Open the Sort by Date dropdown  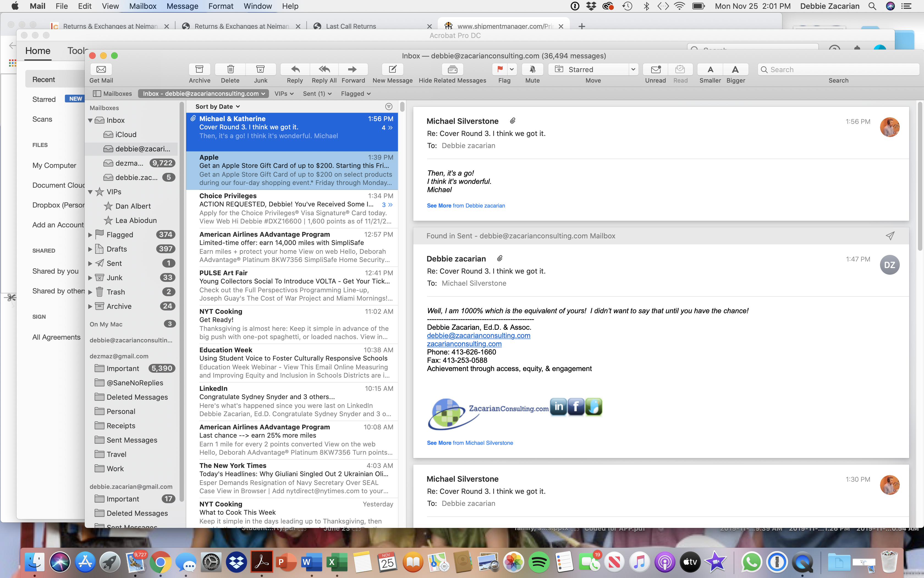click(218, 106)
